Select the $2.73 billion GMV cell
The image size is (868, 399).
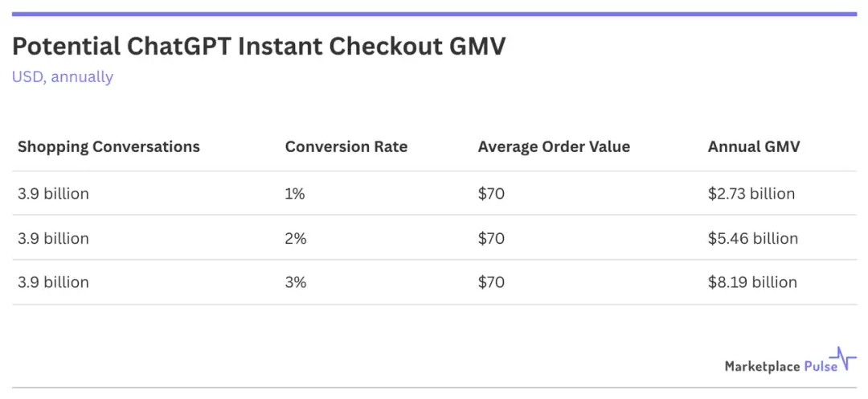pyautogui.click(x=751, y=194)
